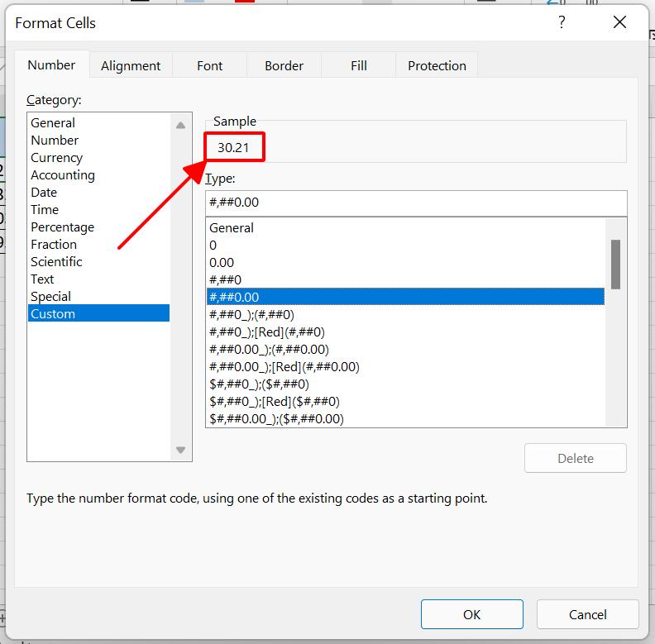Click the Cancel button
This screenshot has width=655, height=644.
coord(587,614)
